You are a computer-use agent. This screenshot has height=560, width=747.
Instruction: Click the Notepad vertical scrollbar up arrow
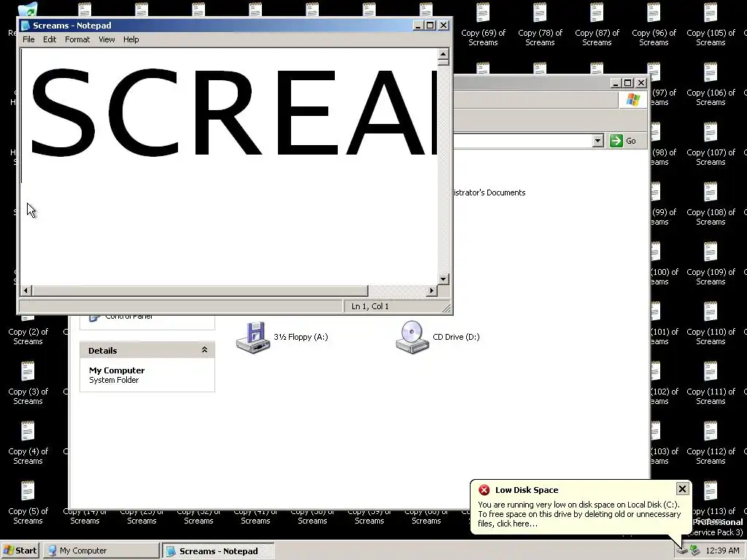(443, 54)
